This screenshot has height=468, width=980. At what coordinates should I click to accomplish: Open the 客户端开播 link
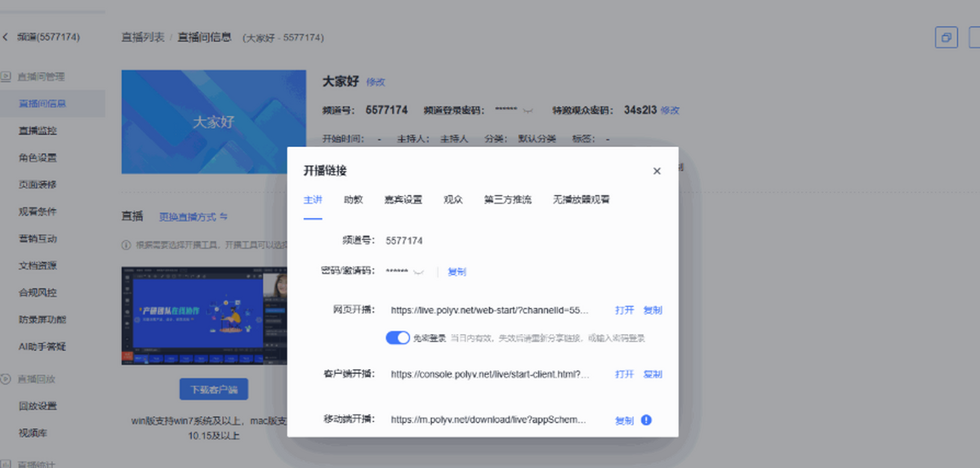[624, 374]
